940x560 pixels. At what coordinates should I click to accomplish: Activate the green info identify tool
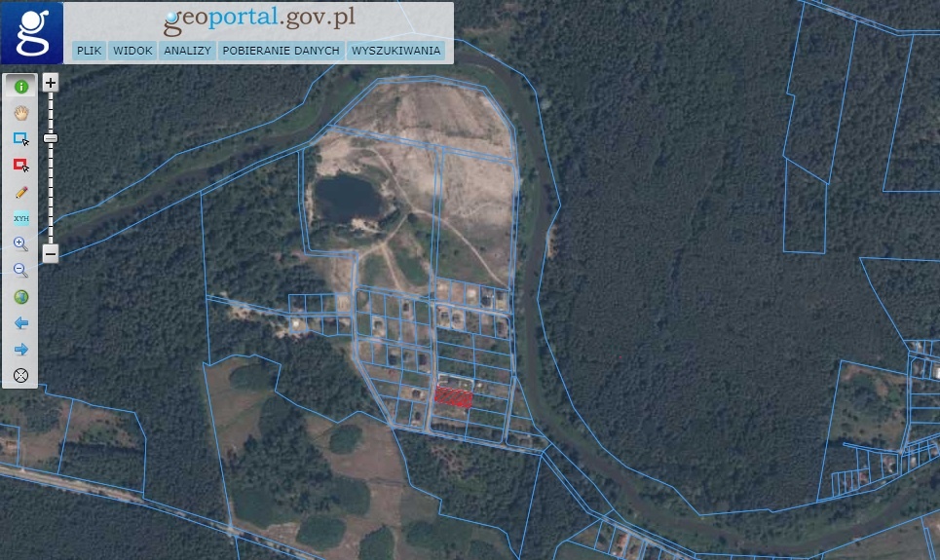[x=21, y=87]
